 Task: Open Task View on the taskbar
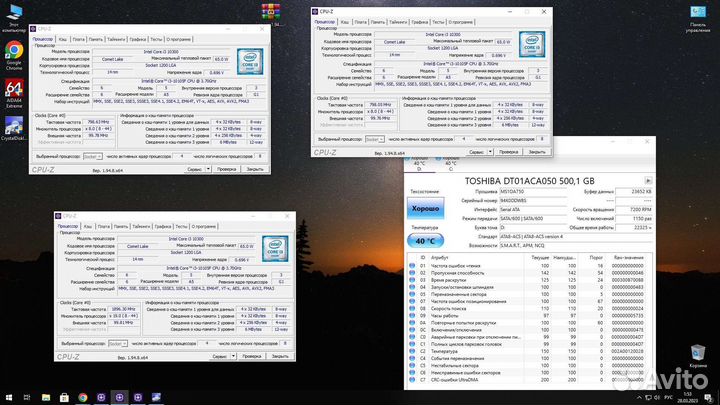[27, 397]
